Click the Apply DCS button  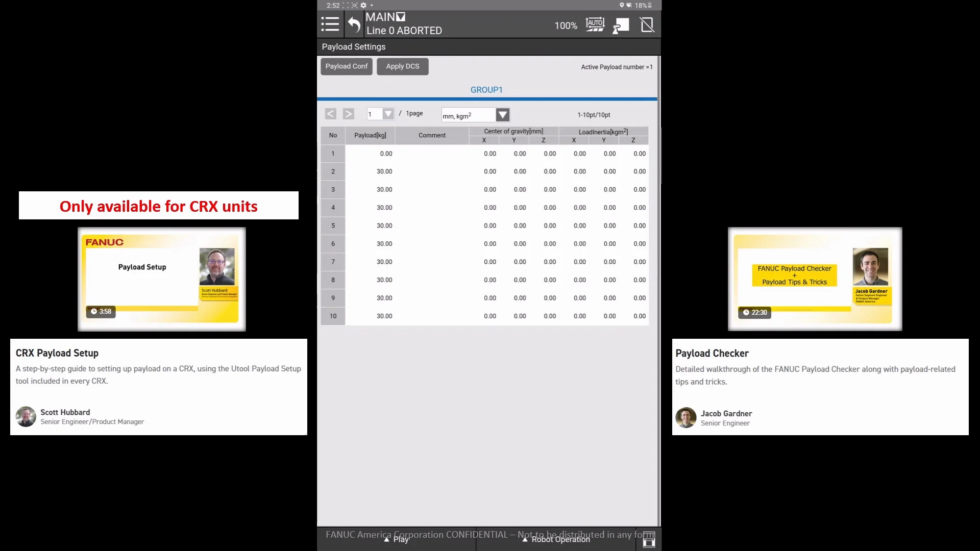(x=402, y=66)
